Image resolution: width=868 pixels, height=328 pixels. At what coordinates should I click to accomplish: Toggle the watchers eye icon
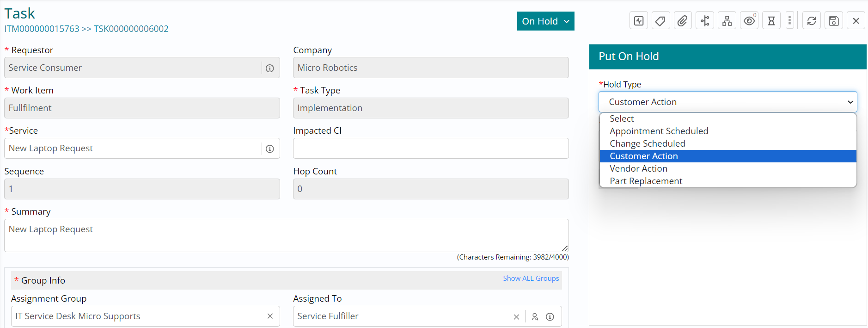pos(749,21)
